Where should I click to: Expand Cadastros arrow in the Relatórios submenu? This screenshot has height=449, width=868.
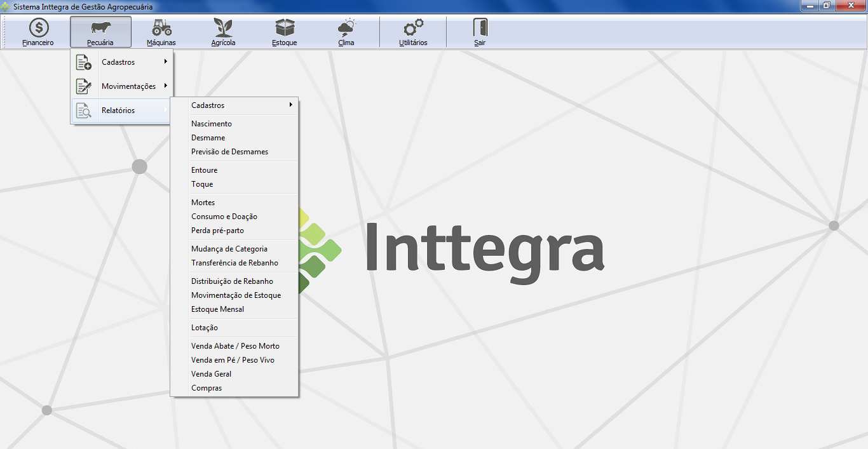tap(291, 105)
